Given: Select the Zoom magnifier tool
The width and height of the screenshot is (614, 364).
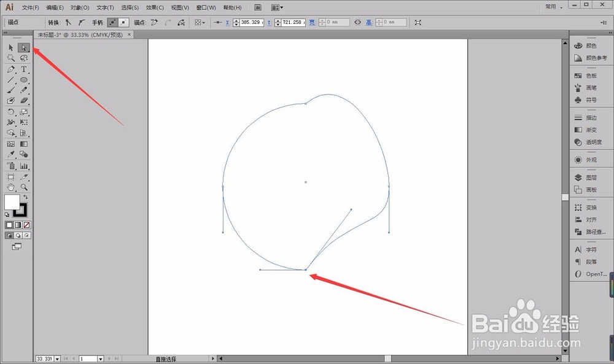Looking at the screenshot, I should pyautogui.click(x=23, y=187).
